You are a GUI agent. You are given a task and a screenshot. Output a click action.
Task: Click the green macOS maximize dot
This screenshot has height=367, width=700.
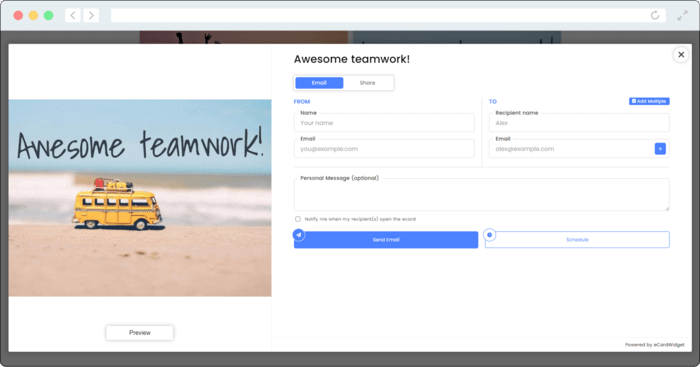tap(48, 16)
